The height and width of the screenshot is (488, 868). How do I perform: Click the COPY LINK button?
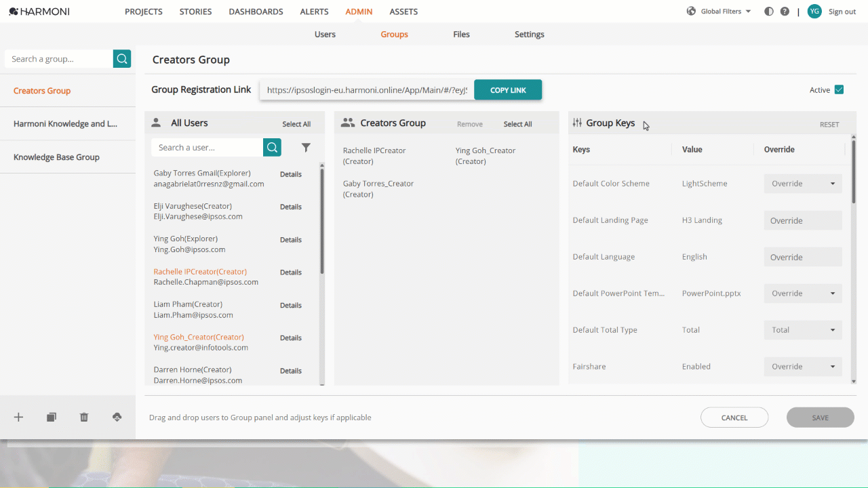click(508, 90)
